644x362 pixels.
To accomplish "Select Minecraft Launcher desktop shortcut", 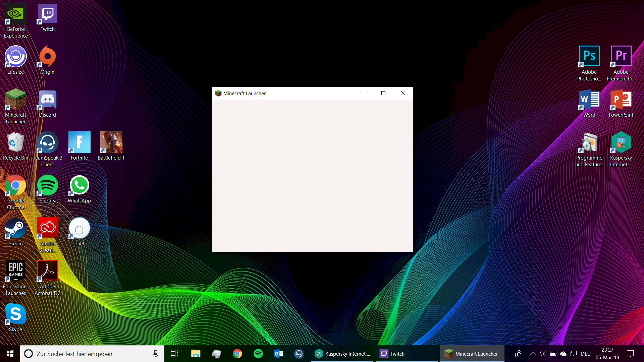I will [x=15, y=107].
